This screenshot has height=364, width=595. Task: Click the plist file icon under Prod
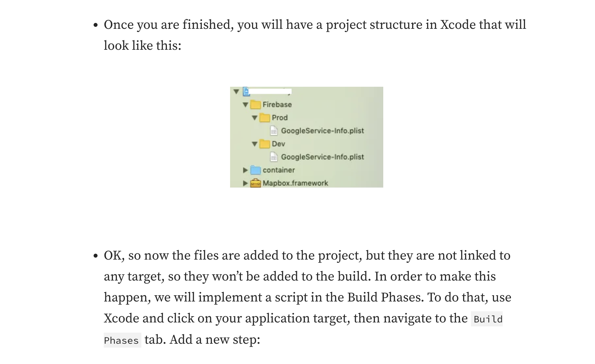pyautogui.click(x=274, y=131)
